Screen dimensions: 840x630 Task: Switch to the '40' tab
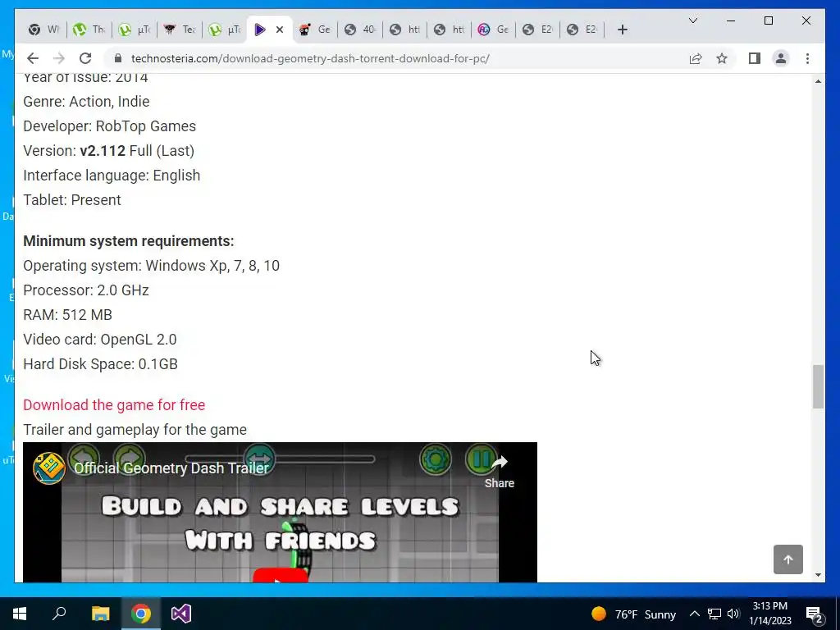coord(360,30)
